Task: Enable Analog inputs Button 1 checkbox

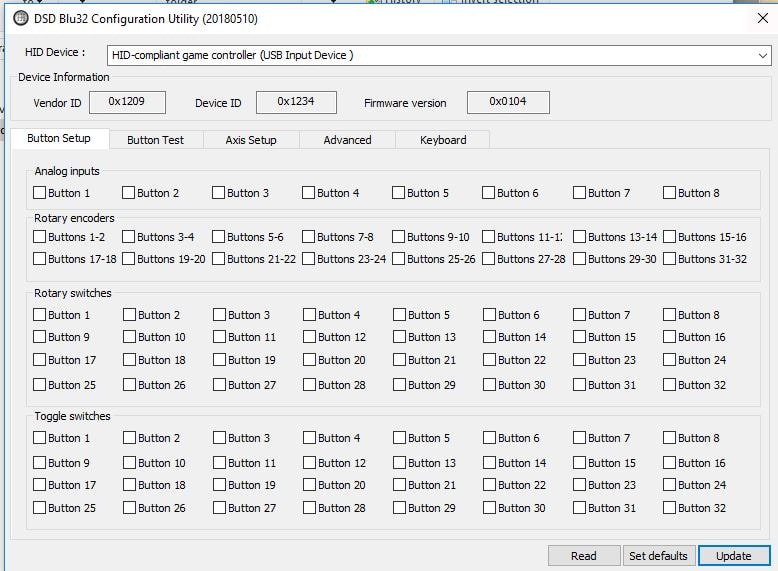Action: tap(40, 193)
